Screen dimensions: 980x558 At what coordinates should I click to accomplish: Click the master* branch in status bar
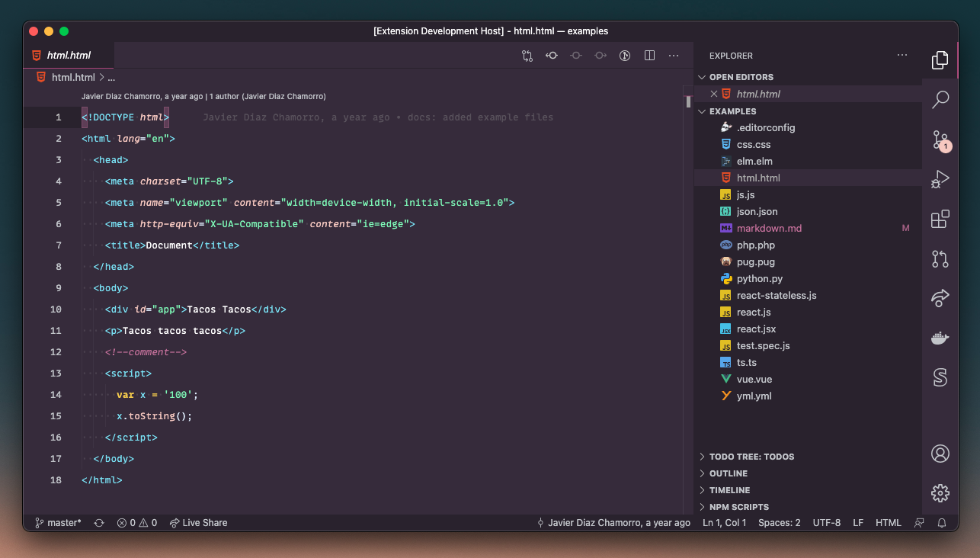click(58, 523)
